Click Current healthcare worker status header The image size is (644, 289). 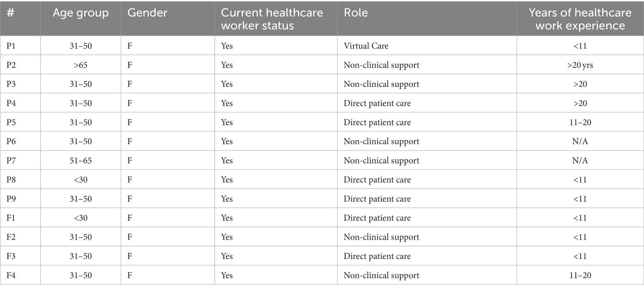(272, 19)
